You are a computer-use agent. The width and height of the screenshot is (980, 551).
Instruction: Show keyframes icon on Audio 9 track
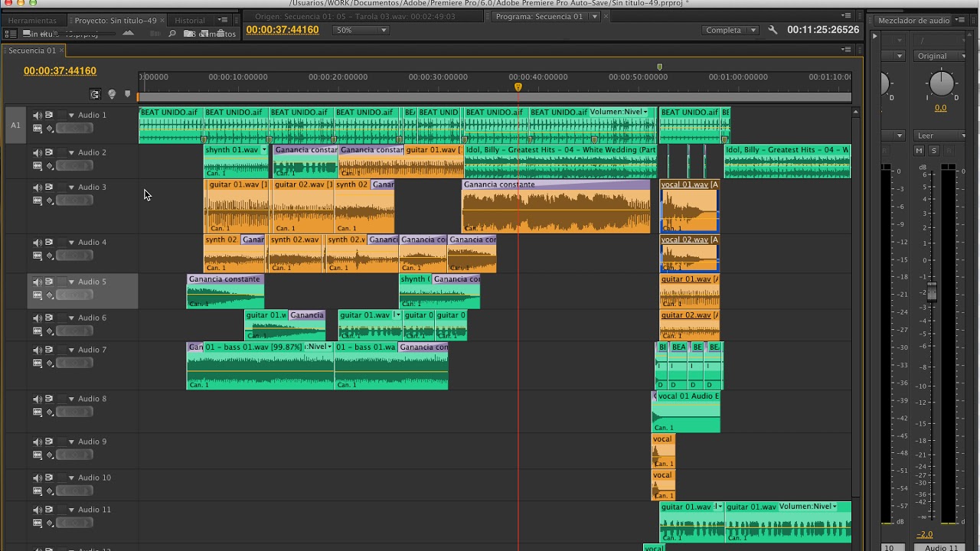(50, 456)
